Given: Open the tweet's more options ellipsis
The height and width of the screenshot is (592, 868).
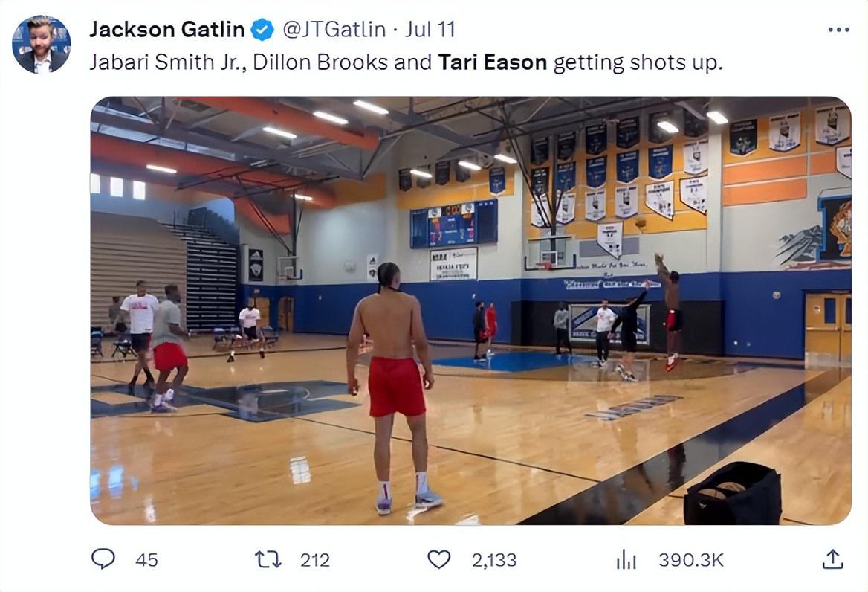Looking at the screenshot, I should [x=838, y=30].
